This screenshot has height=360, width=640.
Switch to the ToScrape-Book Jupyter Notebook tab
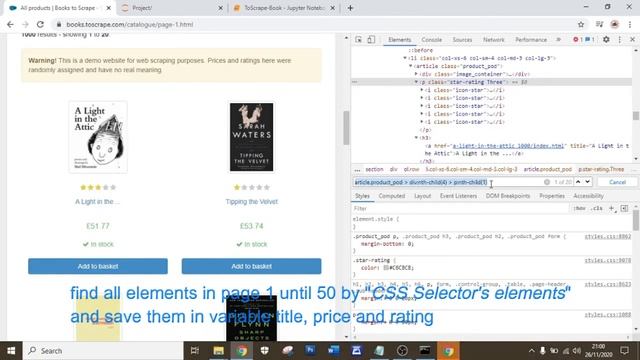pyautogui.click(x=284, y=8)
